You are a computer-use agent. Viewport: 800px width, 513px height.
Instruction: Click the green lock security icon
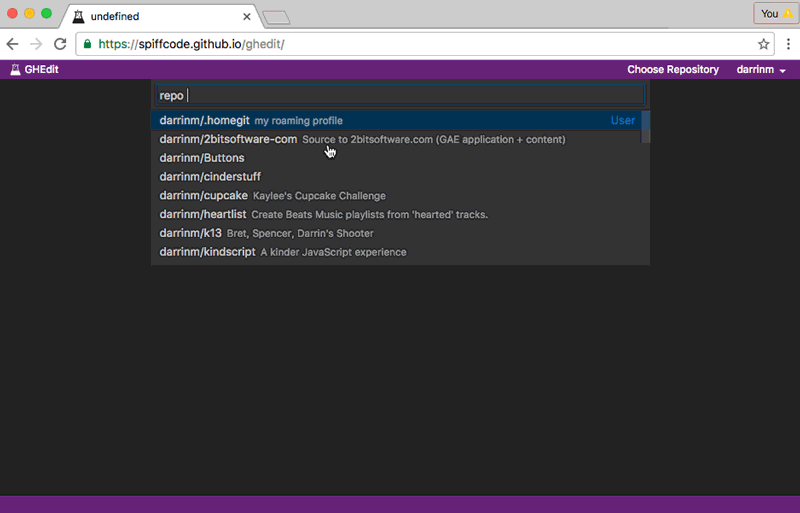point(87,44)
